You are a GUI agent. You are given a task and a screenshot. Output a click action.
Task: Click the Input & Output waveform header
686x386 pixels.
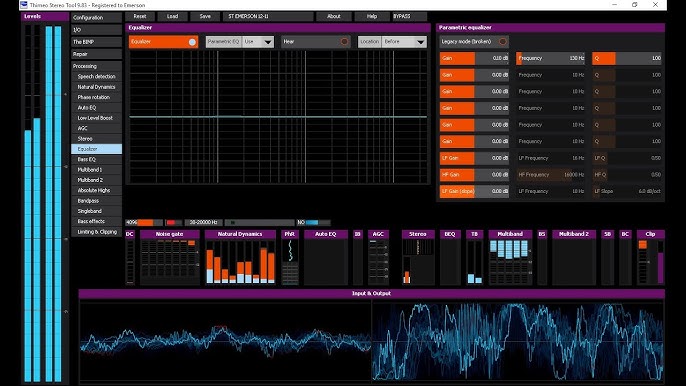371,293
